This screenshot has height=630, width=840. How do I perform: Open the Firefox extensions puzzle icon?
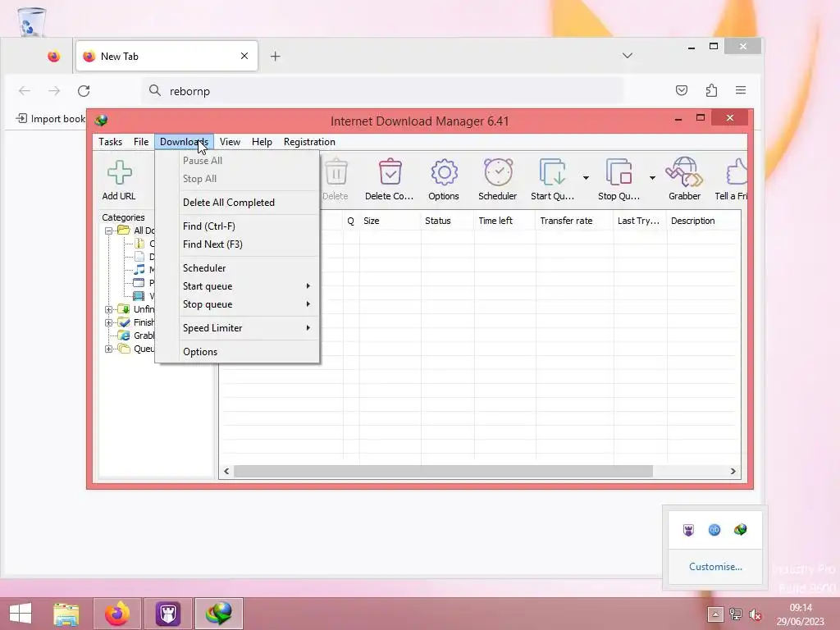(x=711, y=90)
